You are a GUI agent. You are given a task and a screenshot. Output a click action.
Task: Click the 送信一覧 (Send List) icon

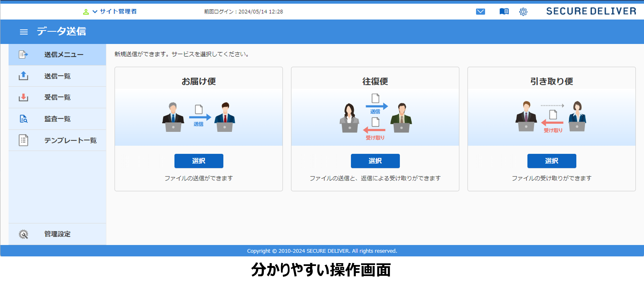(x=23, y=75)
